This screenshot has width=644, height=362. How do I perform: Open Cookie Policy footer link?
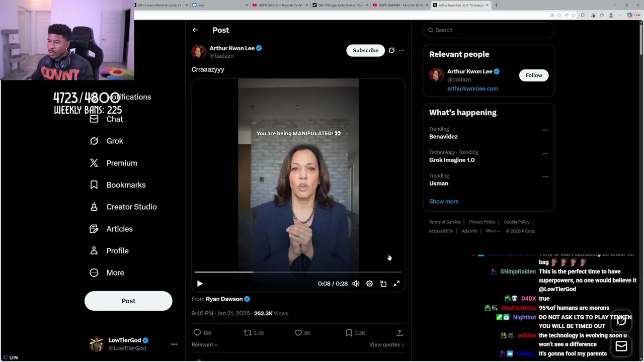point(517,222)
